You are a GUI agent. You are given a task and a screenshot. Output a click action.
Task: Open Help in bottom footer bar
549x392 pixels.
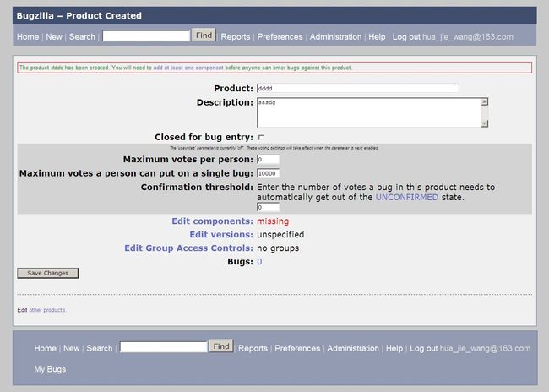pos(394,348)
